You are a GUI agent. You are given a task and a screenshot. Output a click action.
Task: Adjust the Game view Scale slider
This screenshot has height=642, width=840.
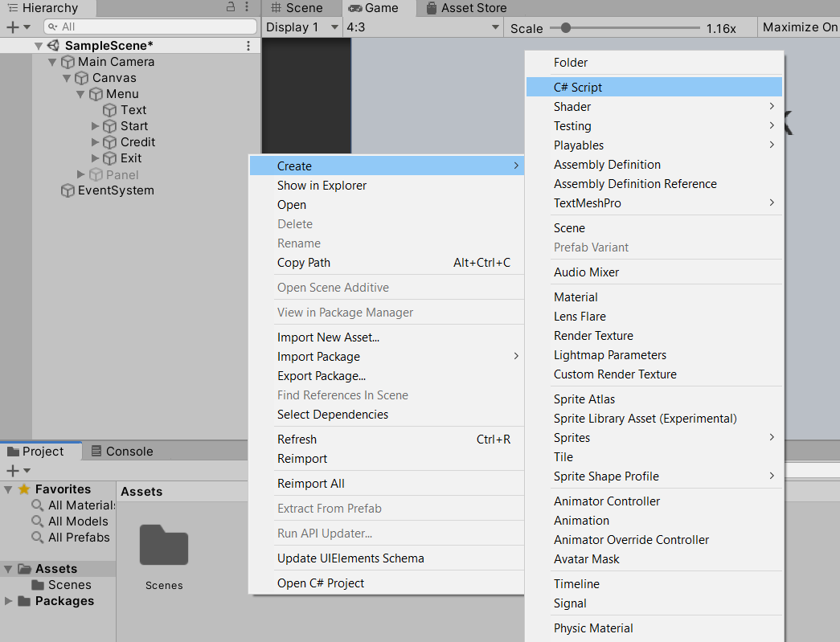click(566, 28)
